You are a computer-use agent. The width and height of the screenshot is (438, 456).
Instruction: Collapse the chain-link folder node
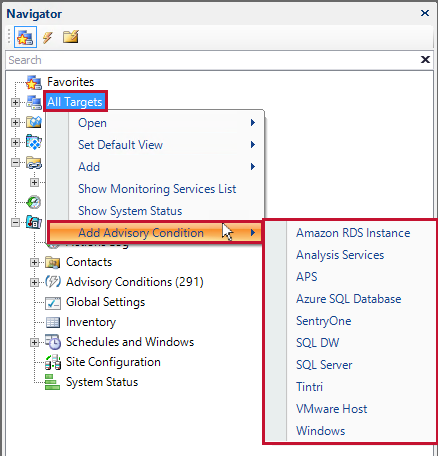coord(15,163)
